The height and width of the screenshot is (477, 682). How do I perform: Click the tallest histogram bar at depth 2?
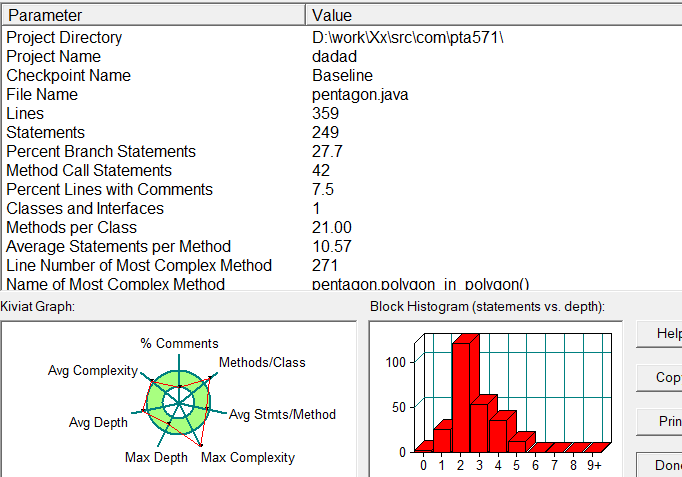pos(461,397)
